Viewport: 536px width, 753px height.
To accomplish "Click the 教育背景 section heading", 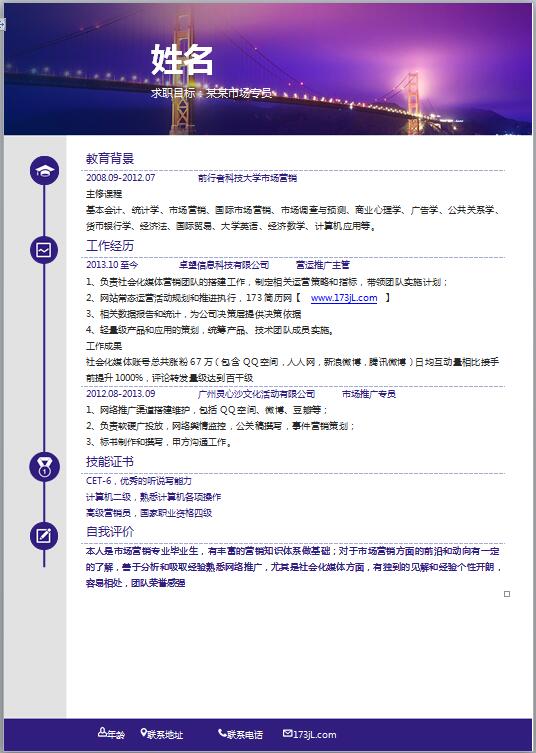I will coord(110,158).
